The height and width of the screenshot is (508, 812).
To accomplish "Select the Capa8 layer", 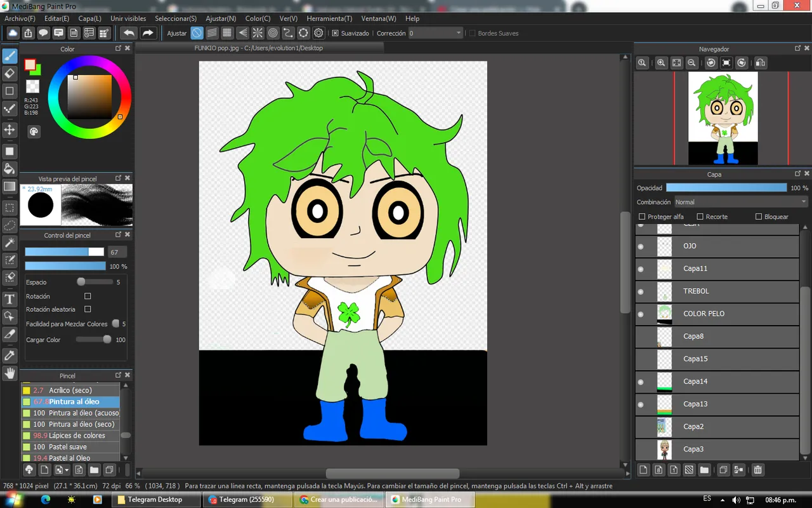I will 717,337.
